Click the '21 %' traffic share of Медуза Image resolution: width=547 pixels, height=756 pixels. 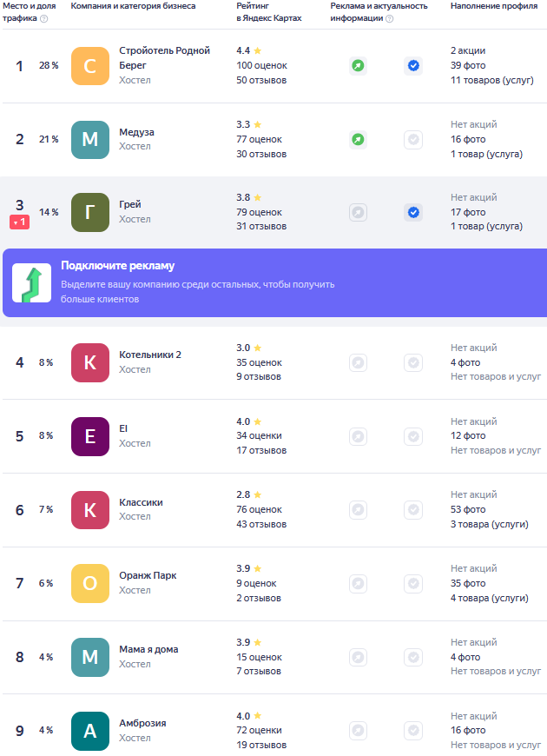click(49, 139)
